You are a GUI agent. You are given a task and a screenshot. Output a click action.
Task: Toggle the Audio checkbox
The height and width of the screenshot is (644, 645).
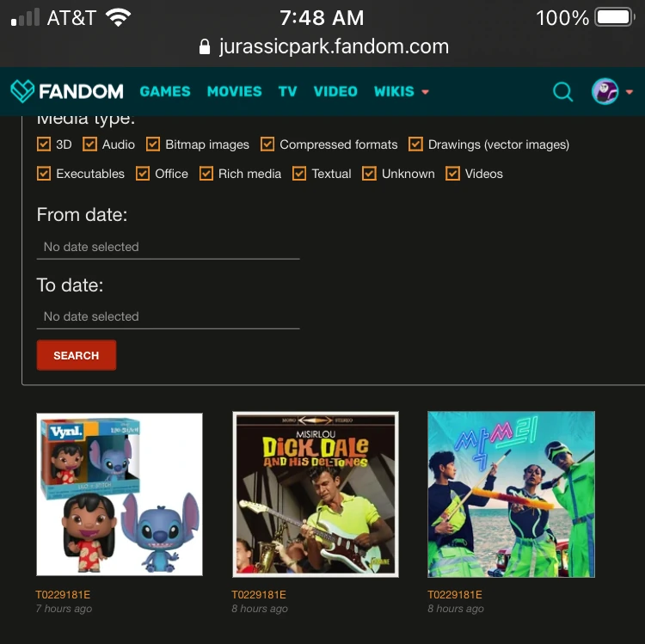coord(89,144)
